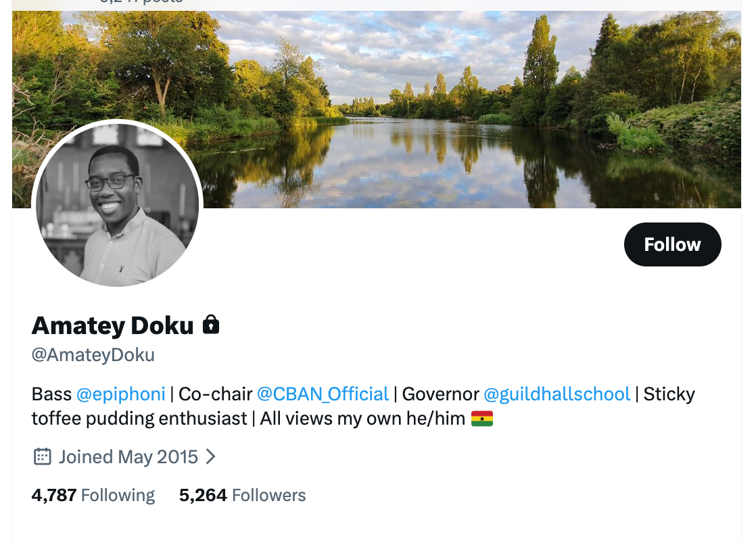Viewport: 756px width, 541px height.
Task: Click the word "Governor" in bio
Action: click(x=440, y=394)
